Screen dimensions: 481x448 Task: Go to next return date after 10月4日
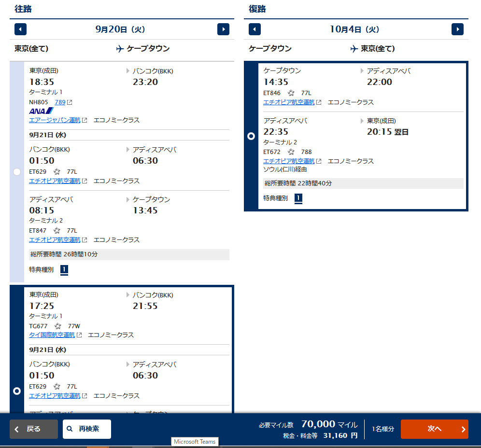(x=457, y=29)
